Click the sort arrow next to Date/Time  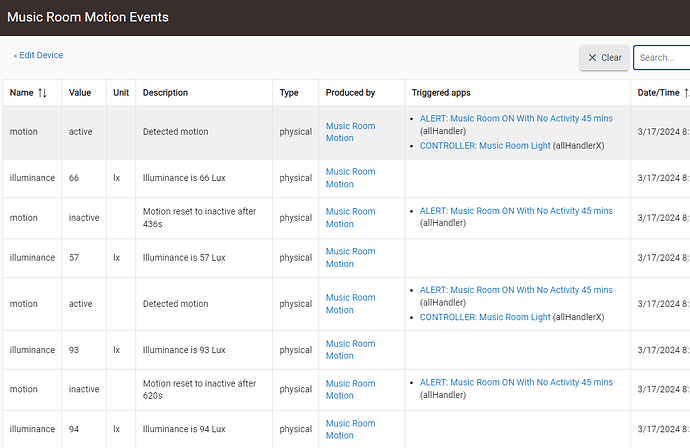click(686, 93)
